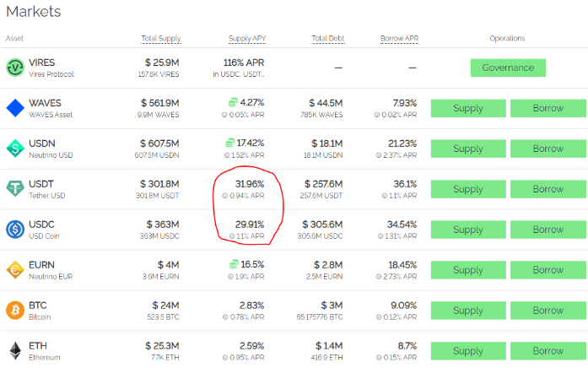Click the USDT Tether icon
This screenshot has width=588, height=368.
point(15,189)
